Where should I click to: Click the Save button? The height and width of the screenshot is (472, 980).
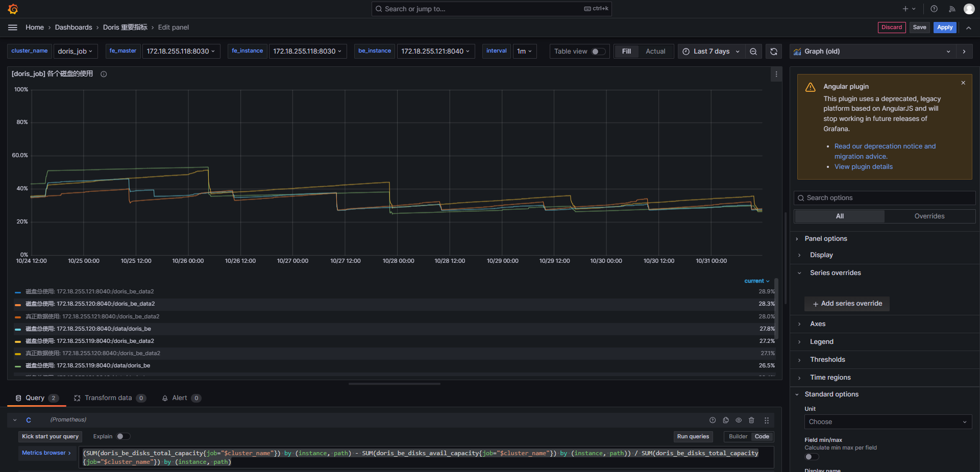click(919, 28)
